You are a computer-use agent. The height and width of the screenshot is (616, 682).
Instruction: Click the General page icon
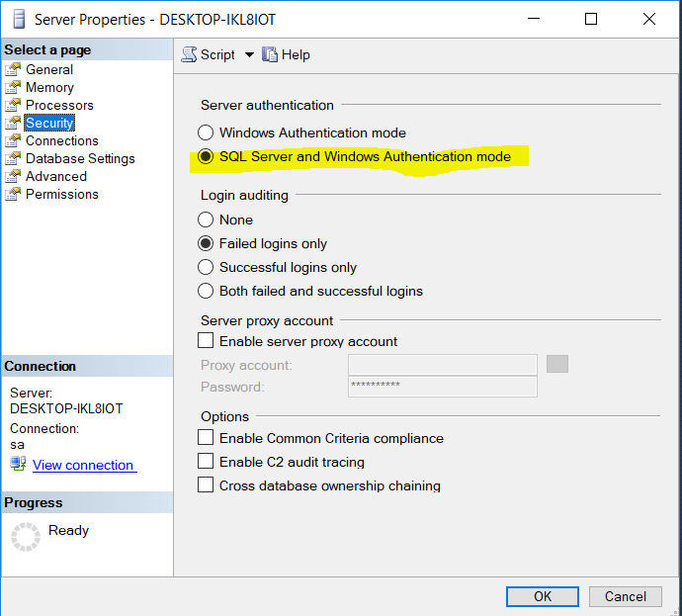13,69
